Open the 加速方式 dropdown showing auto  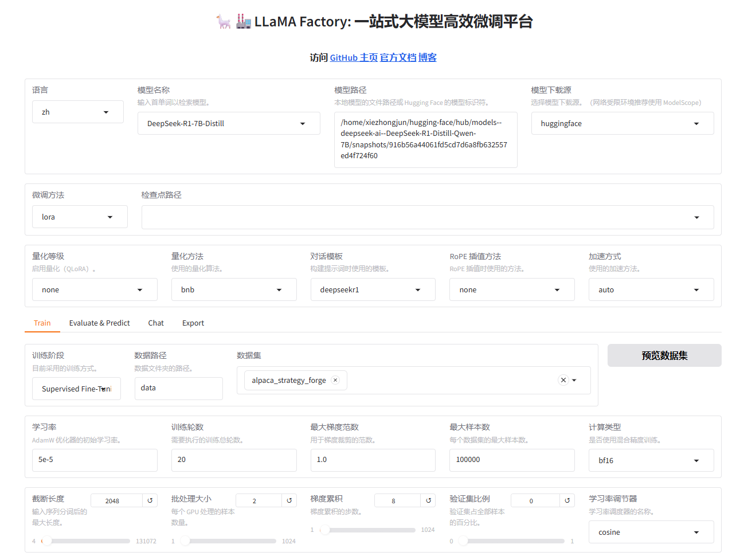pyautogui.click(x=651, y=289)
